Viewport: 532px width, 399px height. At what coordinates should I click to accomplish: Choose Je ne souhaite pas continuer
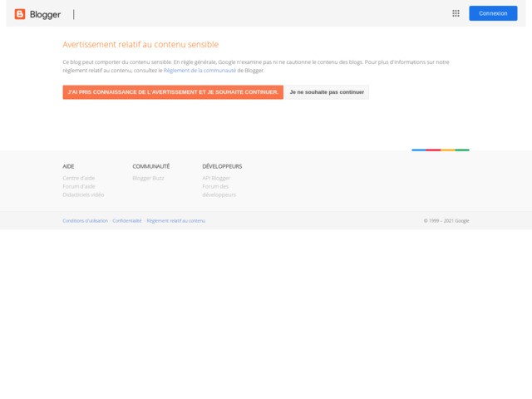click(x=327, y=92)
